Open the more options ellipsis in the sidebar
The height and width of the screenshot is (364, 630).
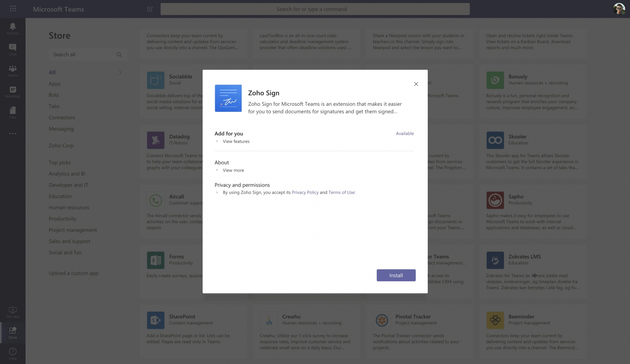[13, 133]
